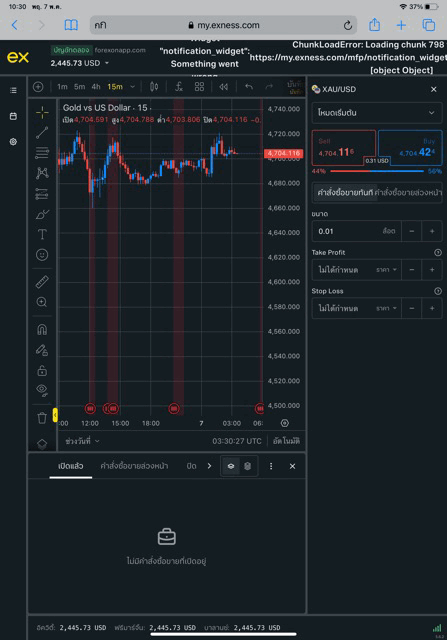Open the emoji sticker tool
The width and height of the screenshot is (447, 640).
pyautogui.click(x=42, y=255)
